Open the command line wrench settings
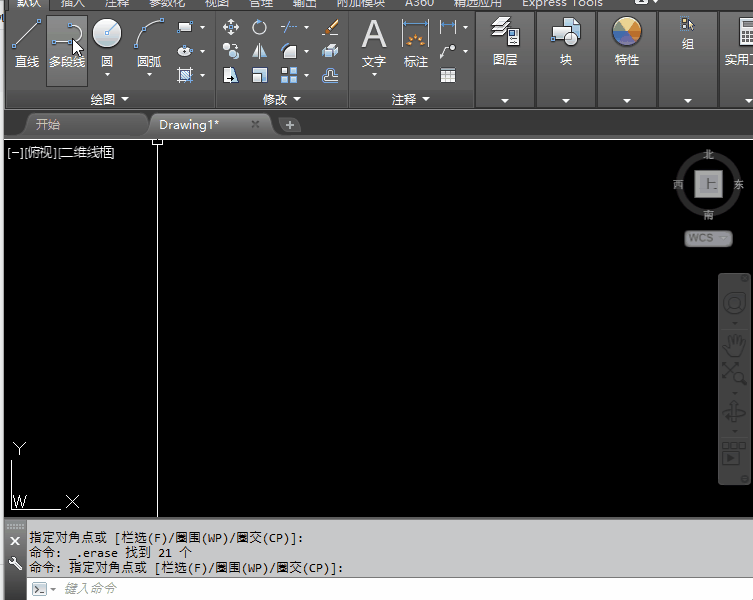 click(14, 564)
